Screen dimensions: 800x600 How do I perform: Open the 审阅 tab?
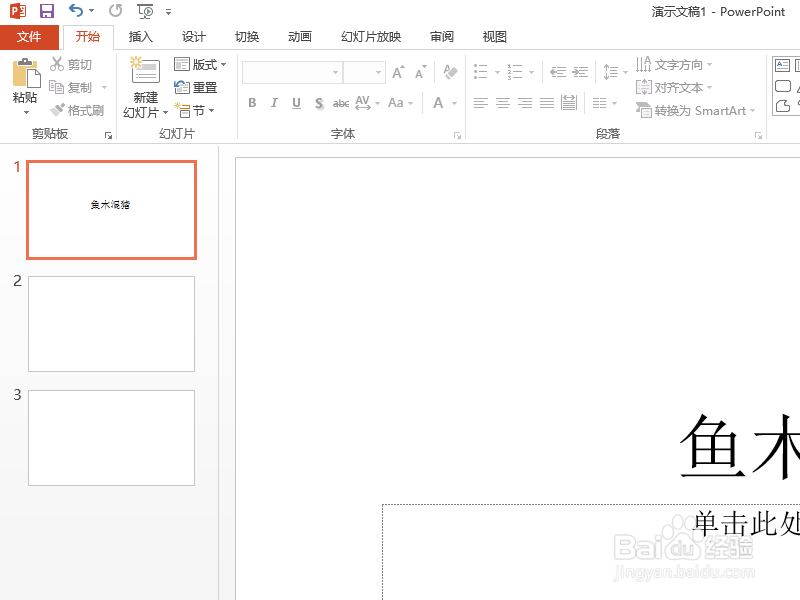(x=442, y=37)
